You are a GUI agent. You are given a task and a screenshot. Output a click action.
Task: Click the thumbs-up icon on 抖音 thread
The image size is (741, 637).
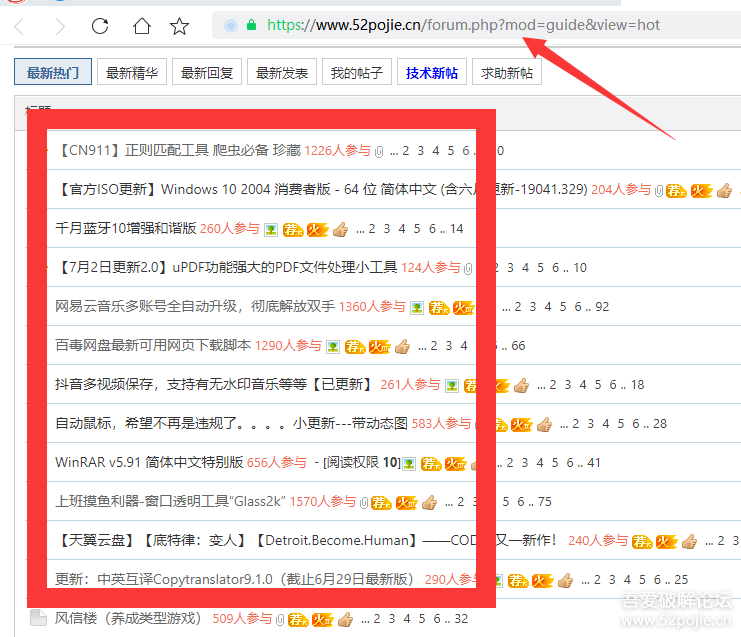point(522,386)
